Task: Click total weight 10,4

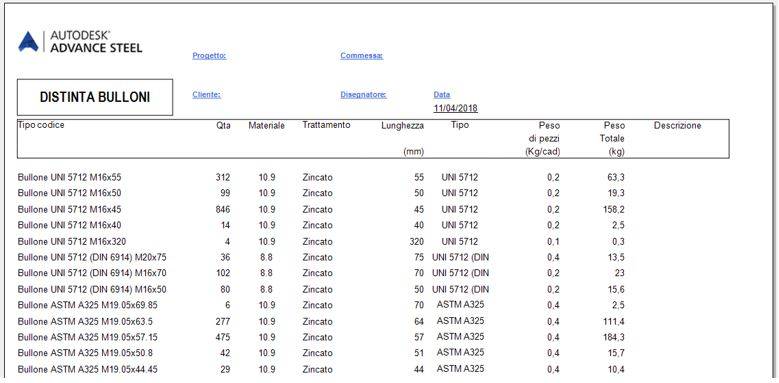Action: click(615, 370)
